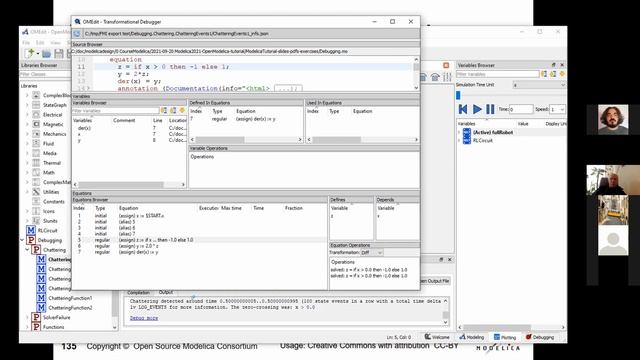Switch to the Output tab
The image size is (640, 360).
pos(166,292)
